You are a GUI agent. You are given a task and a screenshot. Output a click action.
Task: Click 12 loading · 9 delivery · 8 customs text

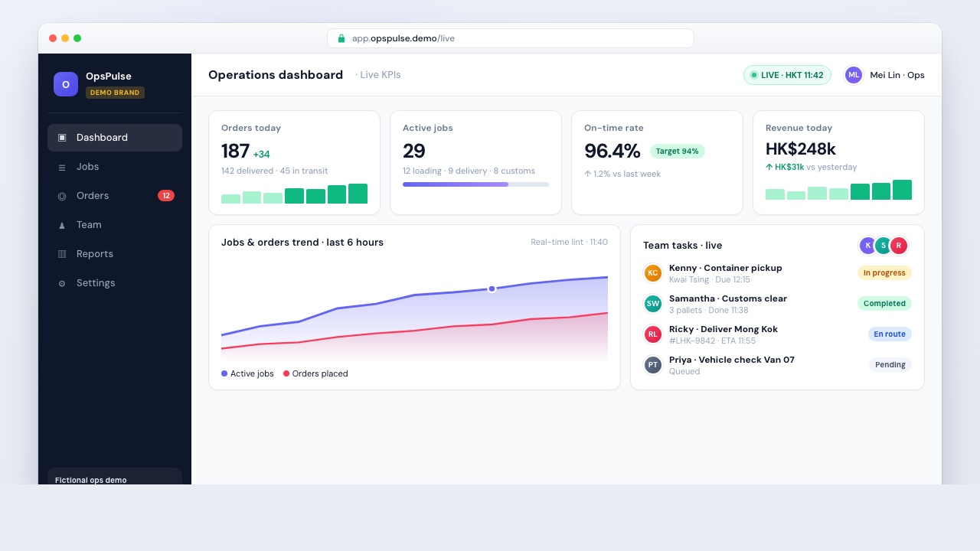(x=469, y=171)
